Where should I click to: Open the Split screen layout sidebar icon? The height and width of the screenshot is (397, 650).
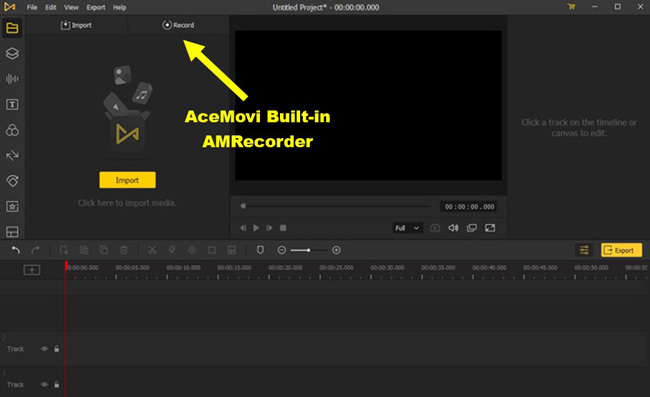click(12, 232)
